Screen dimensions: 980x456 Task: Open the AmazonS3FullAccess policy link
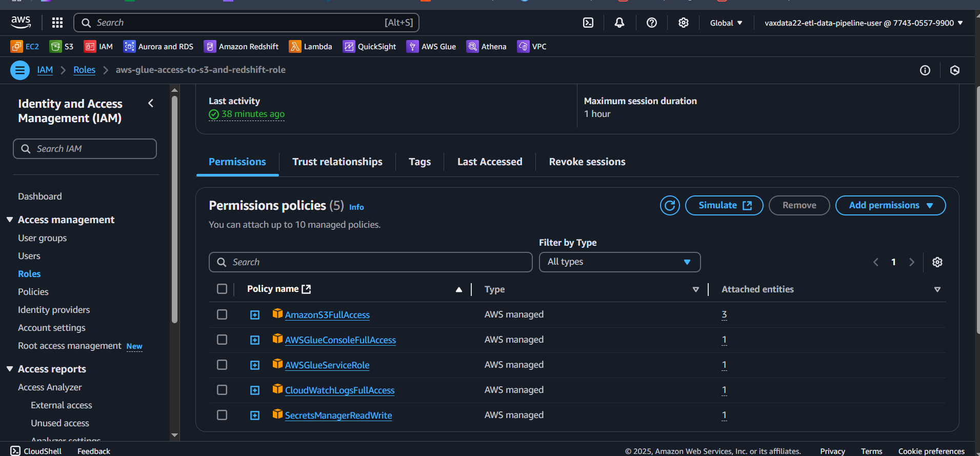327,315
